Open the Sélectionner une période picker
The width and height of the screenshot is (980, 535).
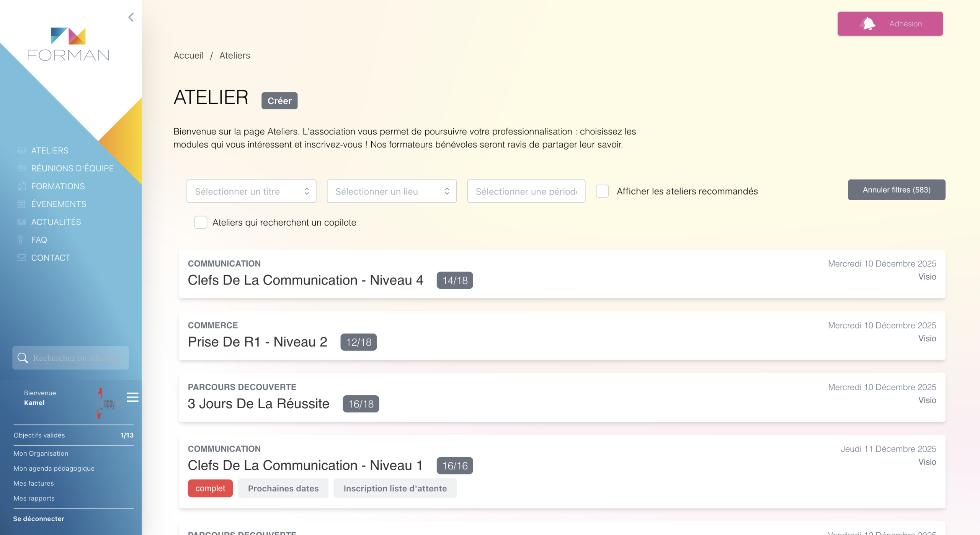[x=526, y=191]
